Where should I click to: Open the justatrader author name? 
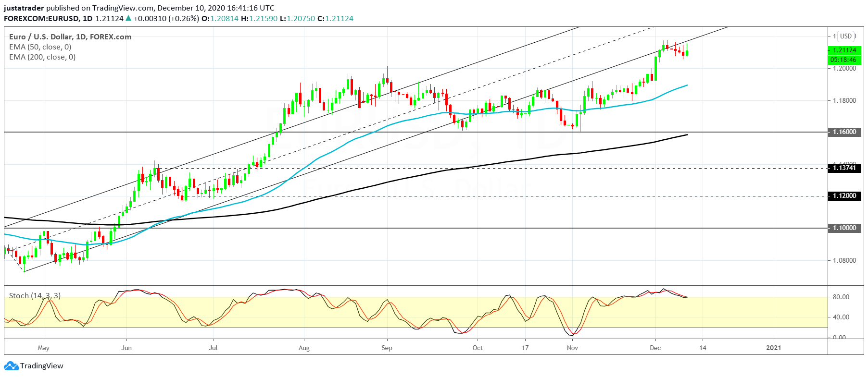point(24,8)
